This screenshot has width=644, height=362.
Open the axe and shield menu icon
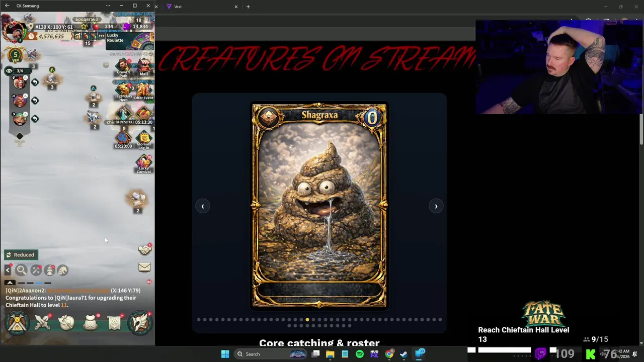[x=66, y=323]
